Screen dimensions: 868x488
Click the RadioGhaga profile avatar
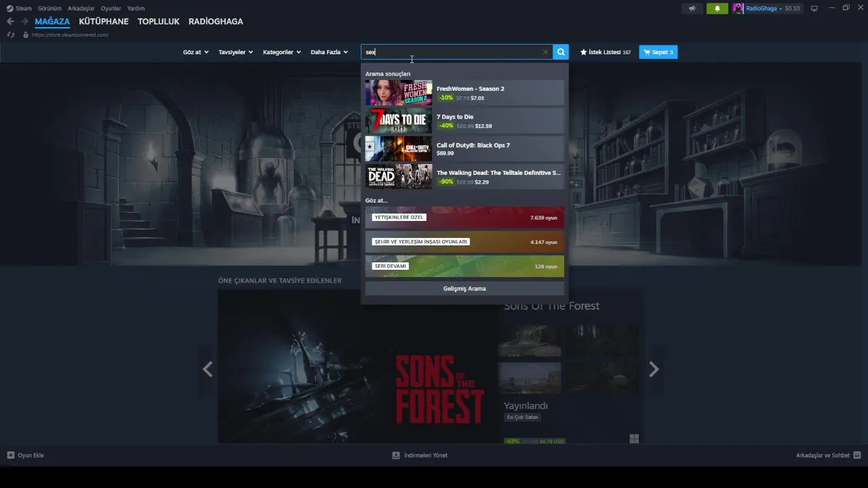[x=738, y=8]
